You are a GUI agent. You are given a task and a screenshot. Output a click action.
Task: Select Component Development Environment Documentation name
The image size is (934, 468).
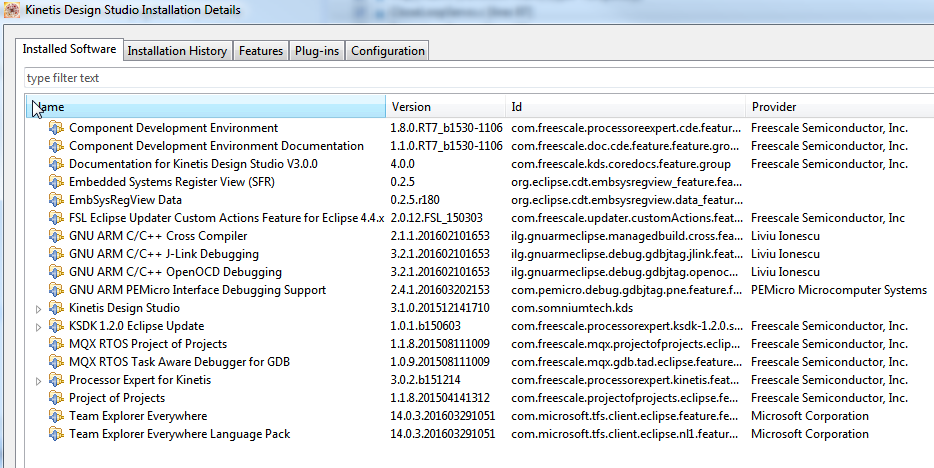[x=216, y=146]
